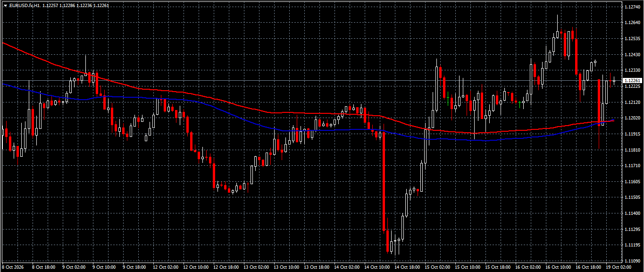644x272 pixels.
Task: Click price axis label 1.11915
Action: (x=632, y=134)
